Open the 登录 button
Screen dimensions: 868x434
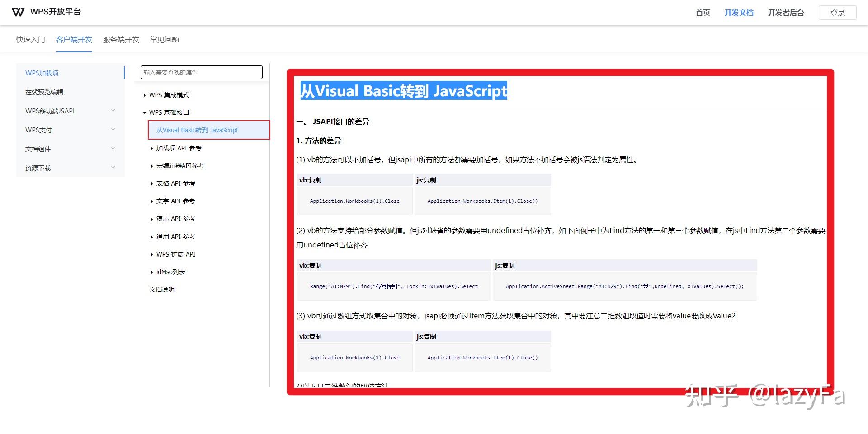(837, 12)
